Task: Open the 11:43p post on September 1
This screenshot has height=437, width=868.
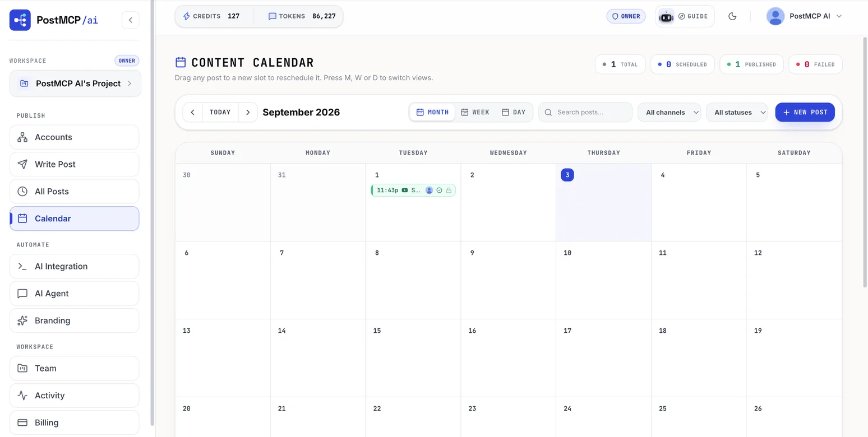Action: [x=413, y=190]
